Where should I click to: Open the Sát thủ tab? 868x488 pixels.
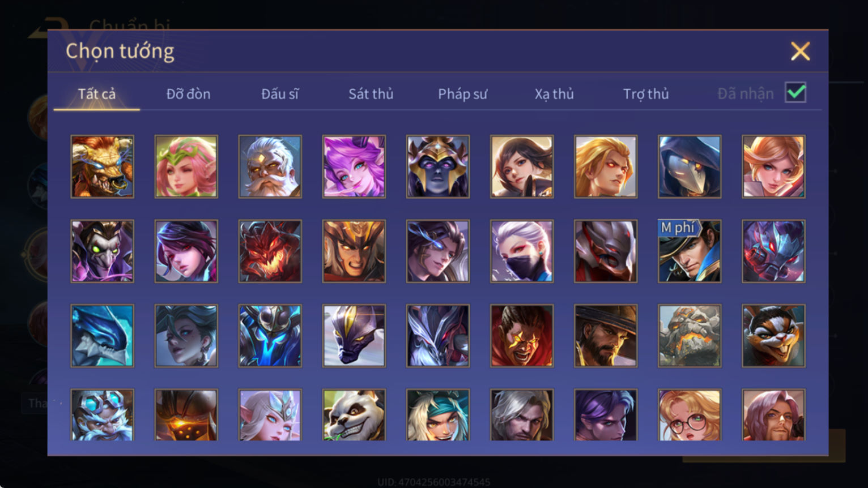(x=371, y=94)
